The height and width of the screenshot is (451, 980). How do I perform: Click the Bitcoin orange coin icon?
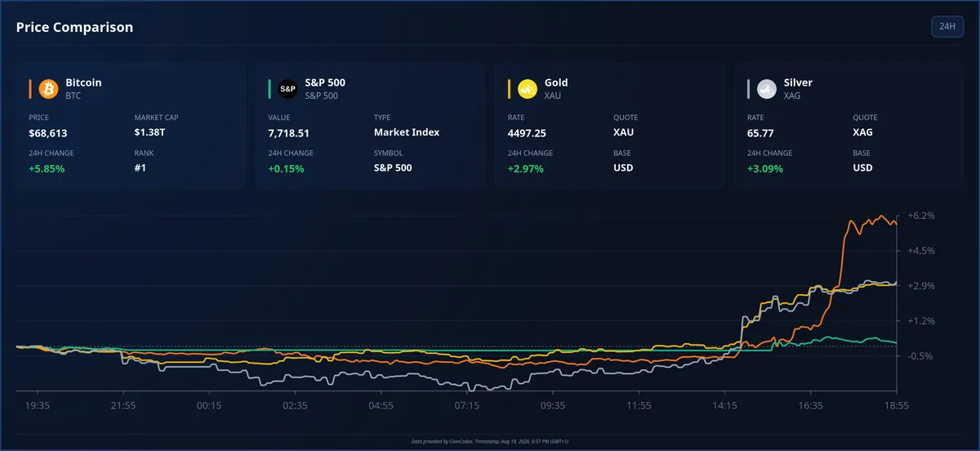click(x=47, y=88)
